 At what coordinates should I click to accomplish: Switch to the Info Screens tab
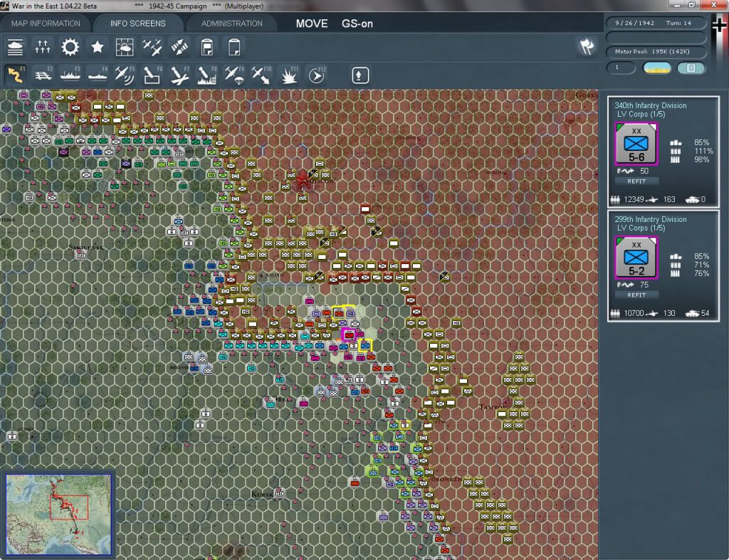pyautogui.click(x=137, y=23)
